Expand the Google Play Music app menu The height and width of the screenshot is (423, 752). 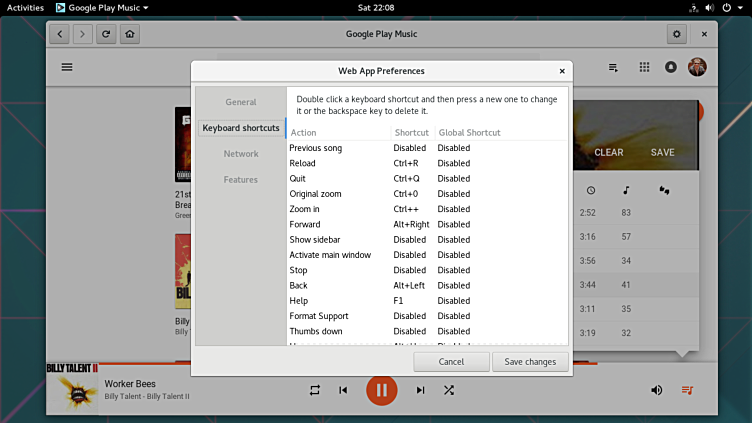pyautogui.click(x=102, y=7)
